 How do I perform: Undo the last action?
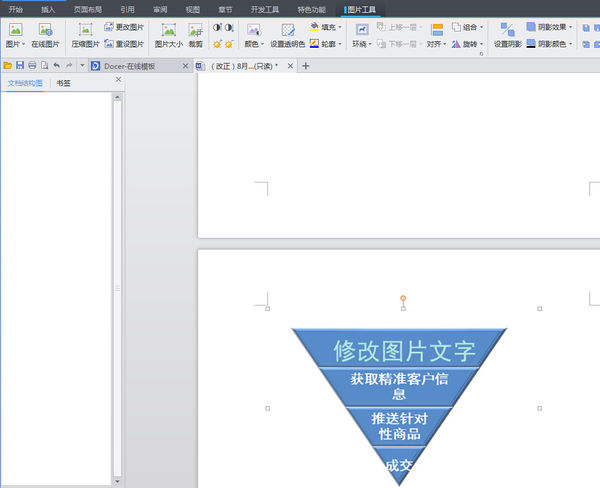[x=57, y=66]
